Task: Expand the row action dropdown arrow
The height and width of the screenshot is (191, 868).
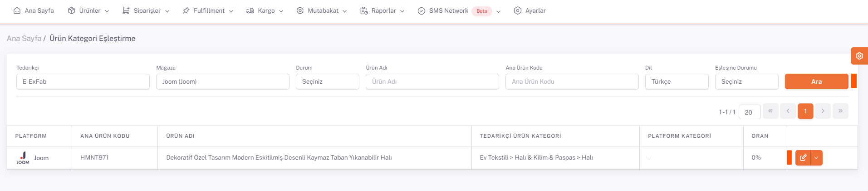Action: tap(816, 158)
